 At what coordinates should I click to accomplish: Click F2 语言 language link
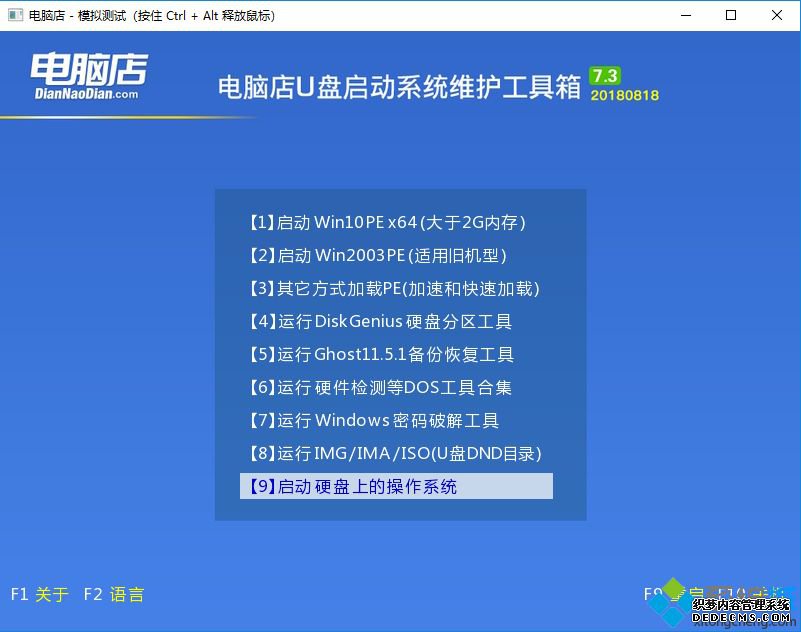(x=113, y=594)
